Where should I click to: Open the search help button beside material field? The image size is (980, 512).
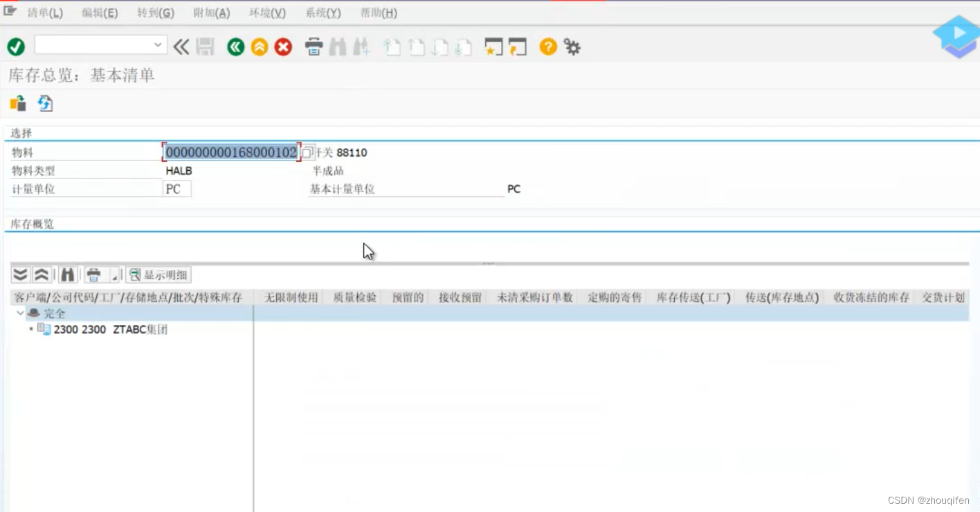click(308, 152)
